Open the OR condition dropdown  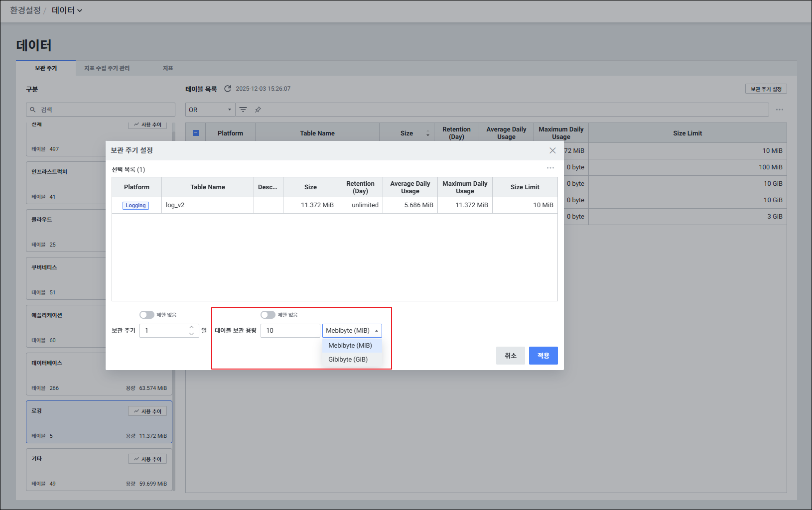pyautogui.click(x=210, y=110)
